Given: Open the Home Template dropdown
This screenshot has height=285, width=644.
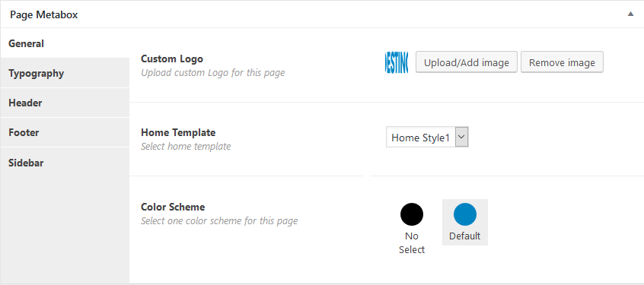Looking at the screenshot, I should click(x=427, y=137).
